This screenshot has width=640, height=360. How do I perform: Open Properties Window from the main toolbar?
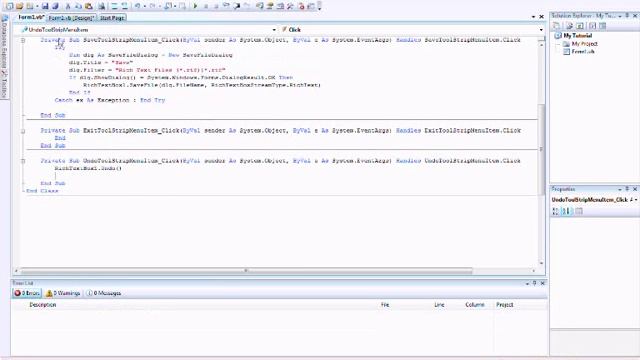coord(269,6)
